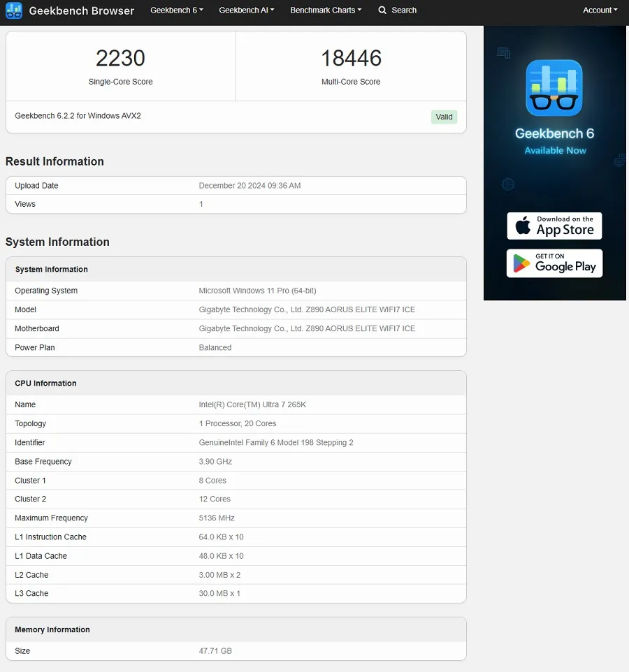Click the Geekbench 6 app icon in ad
629x672 pixels.
point(554,88)
